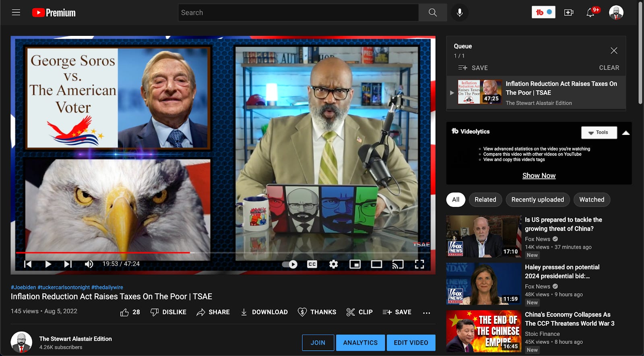Mute the video volume
644x356 pixels.
coord(89,264)
